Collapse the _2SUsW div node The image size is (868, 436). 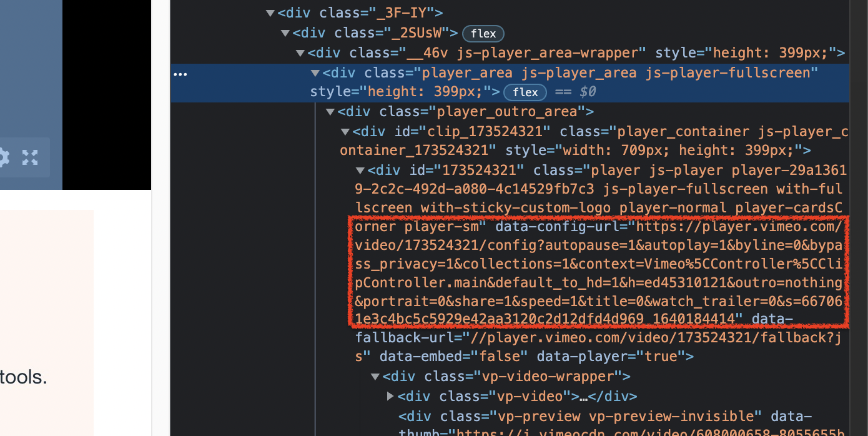pos(285,33)
